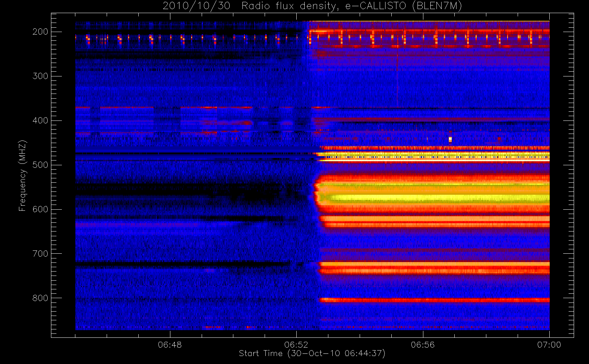Image resolution: width=589 pixels, height=364 pixels.
Task: Click the 300 frequency tick label
Action: (40, 76)
